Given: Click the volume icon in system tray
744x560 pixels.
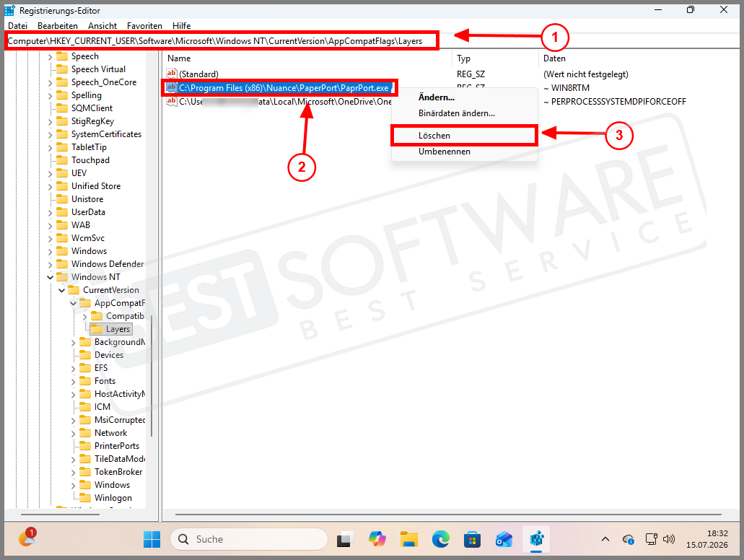Looking at the screenshot, I should pos(668,539).
